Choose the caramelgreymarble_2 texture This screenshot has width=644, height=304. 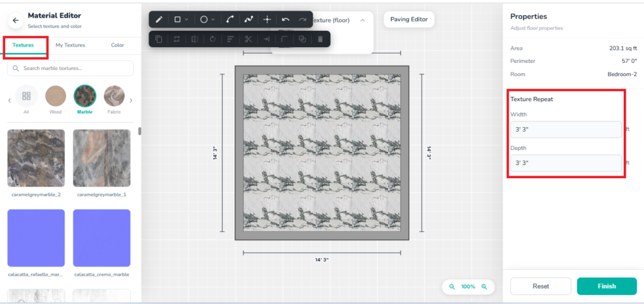[36, 158]
